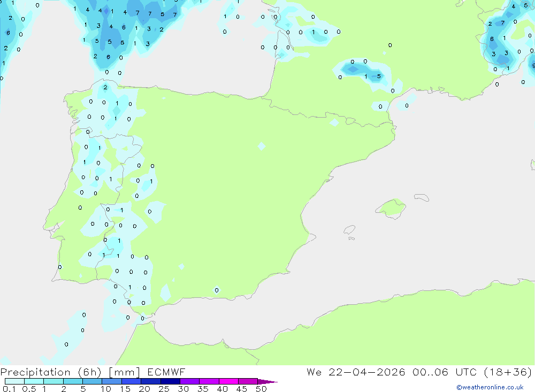535x392 pixels.
Task: Pick the 10–15 mm legend swatch
Action: [112, 381]
